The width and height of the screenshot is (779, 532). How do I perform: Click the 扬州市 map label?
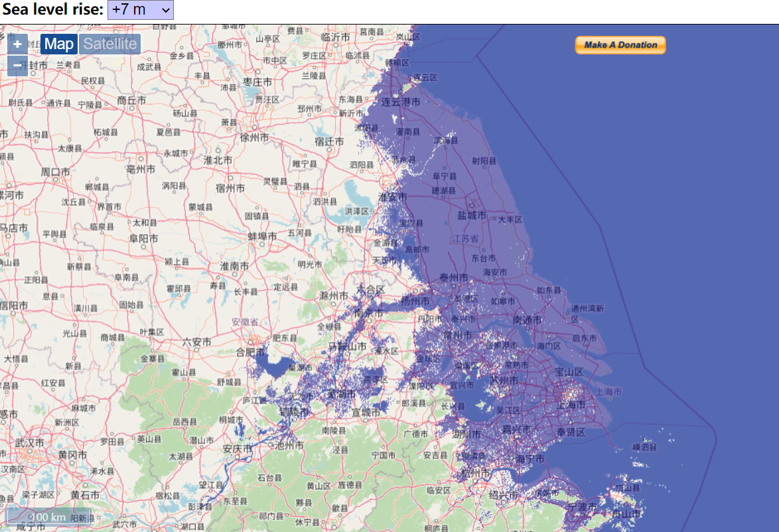coord(415,301)
